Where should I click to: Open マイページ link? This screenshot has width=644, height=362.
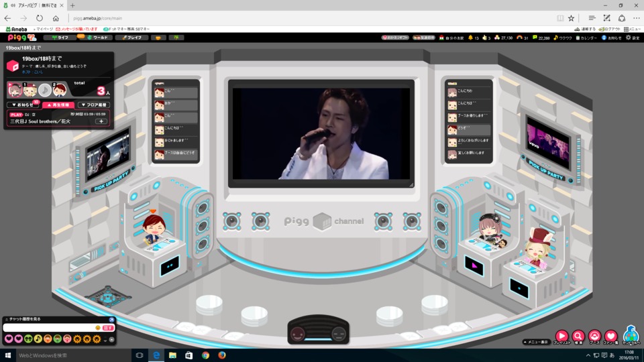coord(44,29)
